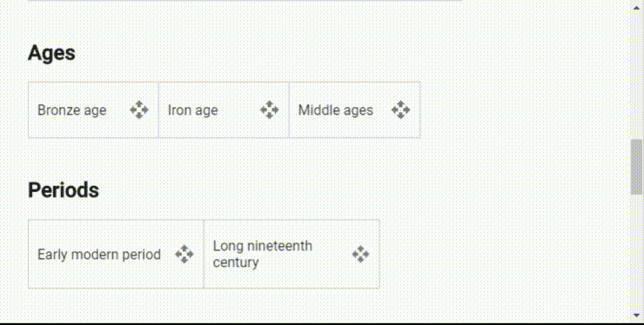Click the Ages section heading
The width and height of the screenshot is (644, 325).
point(51,53)
